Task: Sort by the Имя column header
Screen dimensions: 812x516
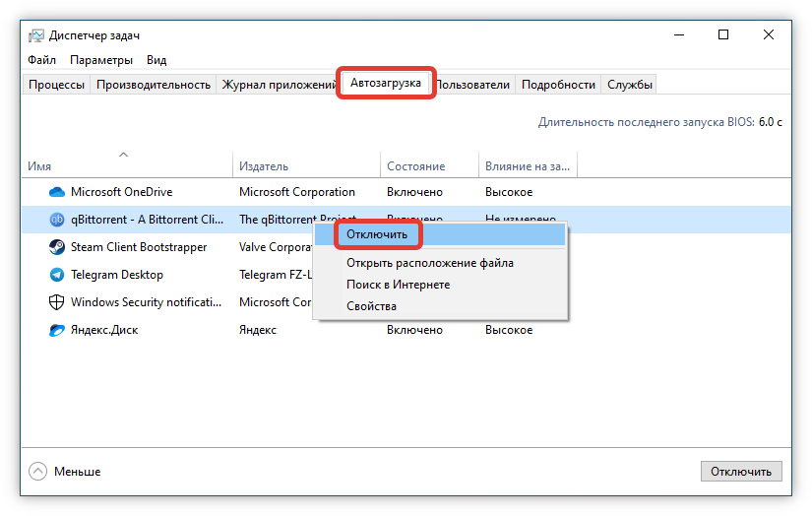Action: [127, 163]
